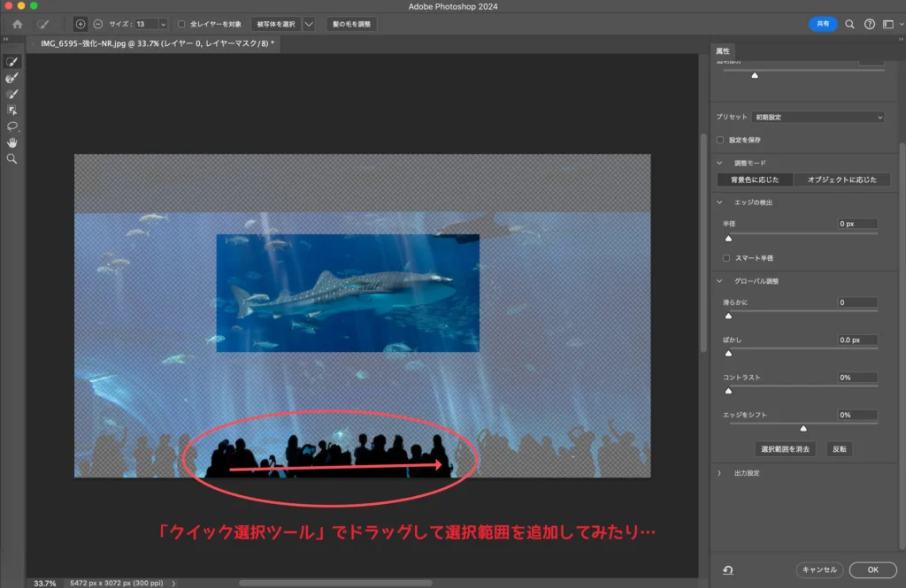Click the 選択範囲を消去 button
906x588 pixels.
[x=786, y=449]
